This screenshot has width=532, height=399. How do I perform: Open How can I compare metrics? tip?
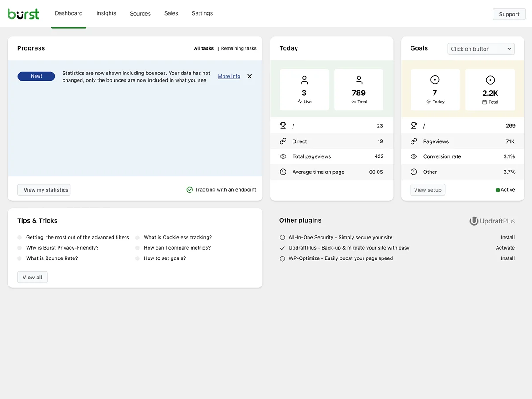[177, 248]
